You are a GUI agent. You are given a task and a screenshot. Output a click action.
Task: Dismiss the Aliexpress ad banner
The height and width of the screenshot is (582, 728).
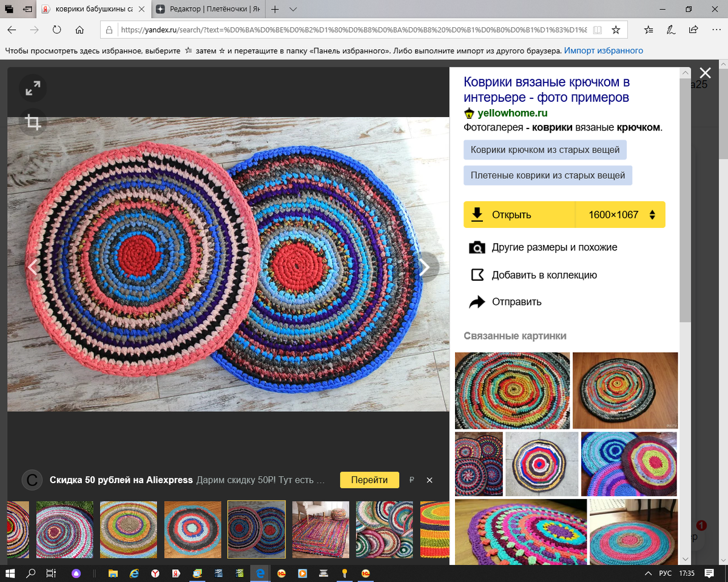click(430, 480)
